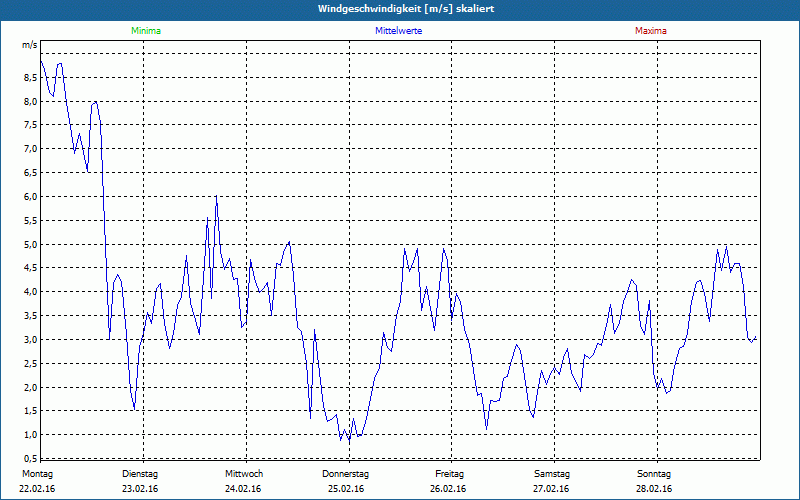Click the 2,0 y-axis value
This screenshot has width=800, height=500.
(x=30, y=387)
